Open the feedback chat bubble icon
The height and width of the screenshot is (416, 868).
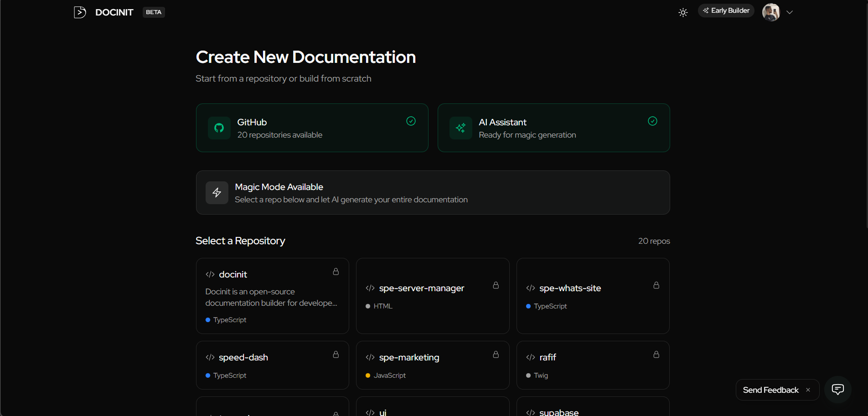tap(838, 389)
